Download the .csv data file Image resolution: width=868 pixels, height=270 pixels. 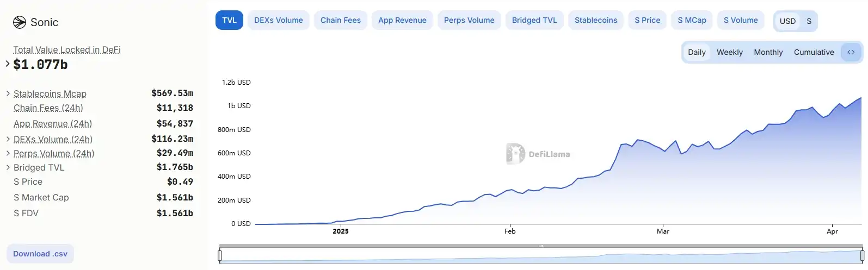click(40, 254)
